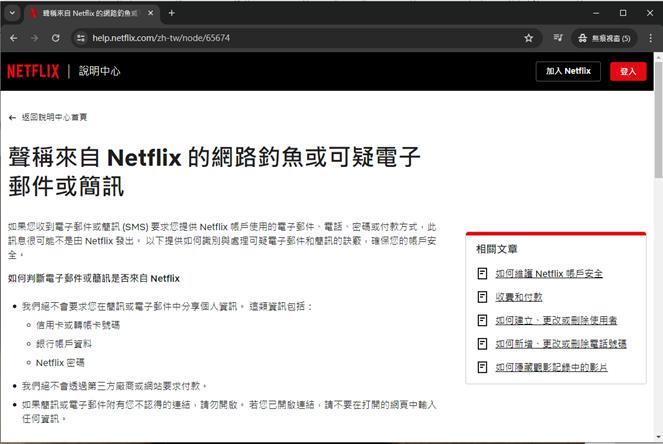Screen dimensions: 663x444
Task: Click document icon beside 如何建立、更改或刪除使用者
Action: (x=482, y=320)
